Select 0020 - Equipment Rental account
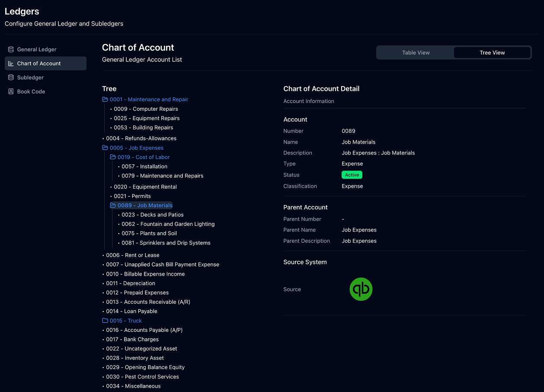 (145, 187)
